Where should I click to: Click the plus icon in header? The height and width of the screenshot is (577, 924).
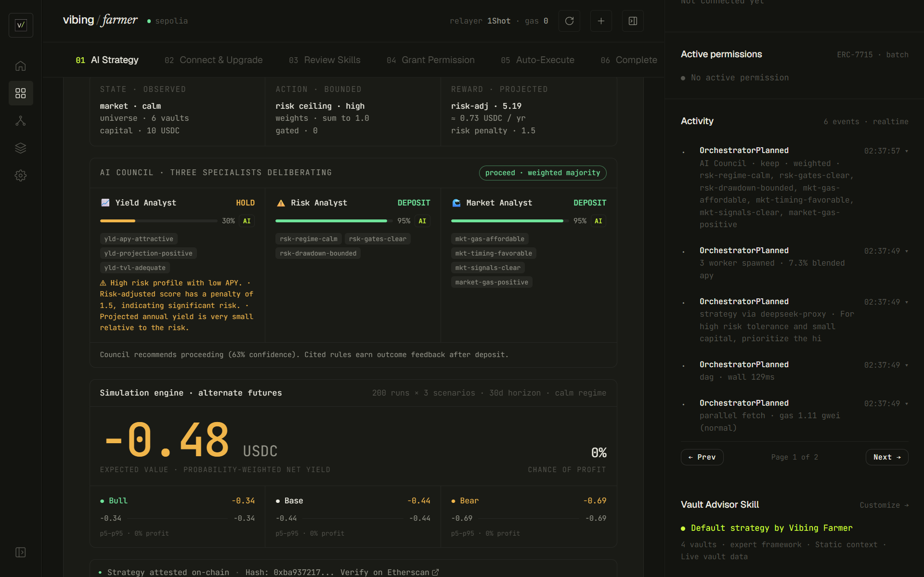pos(601,21)
